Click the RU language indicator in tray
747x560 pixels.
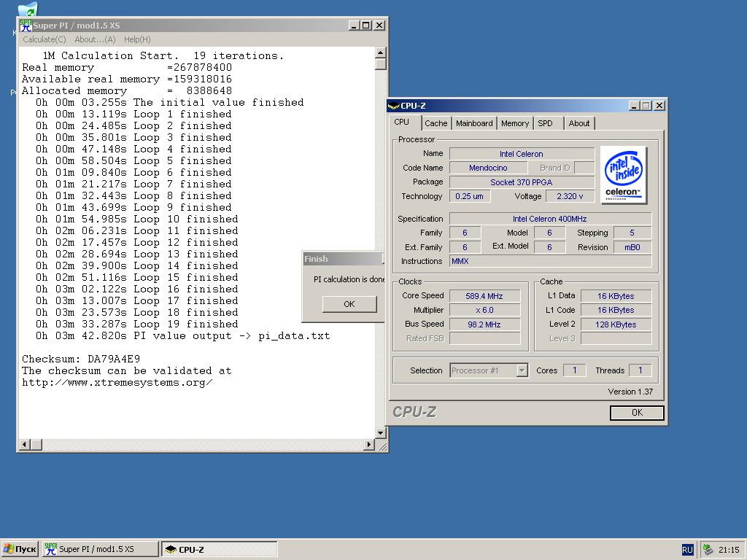687,550
